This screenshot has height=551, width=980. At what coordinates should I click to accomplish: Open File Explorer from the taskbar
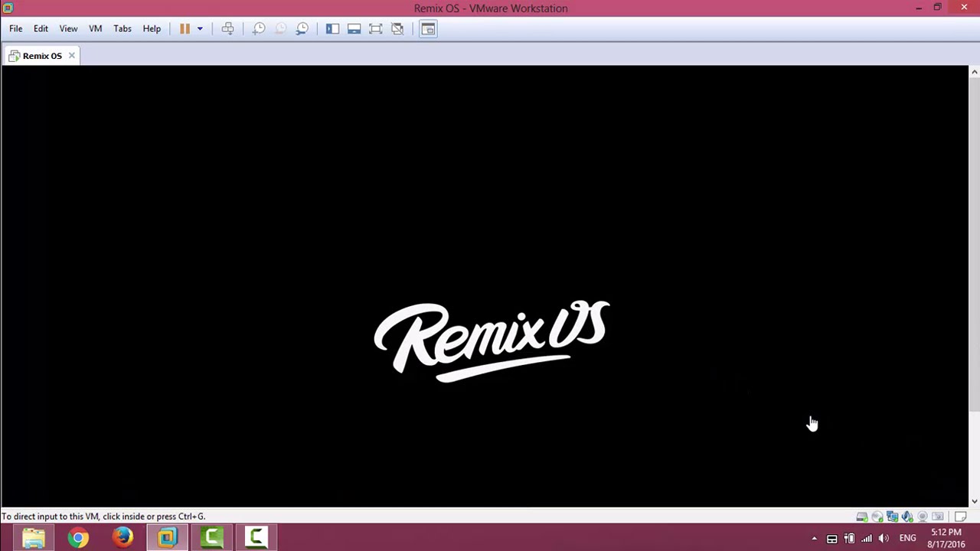point(34,538)
